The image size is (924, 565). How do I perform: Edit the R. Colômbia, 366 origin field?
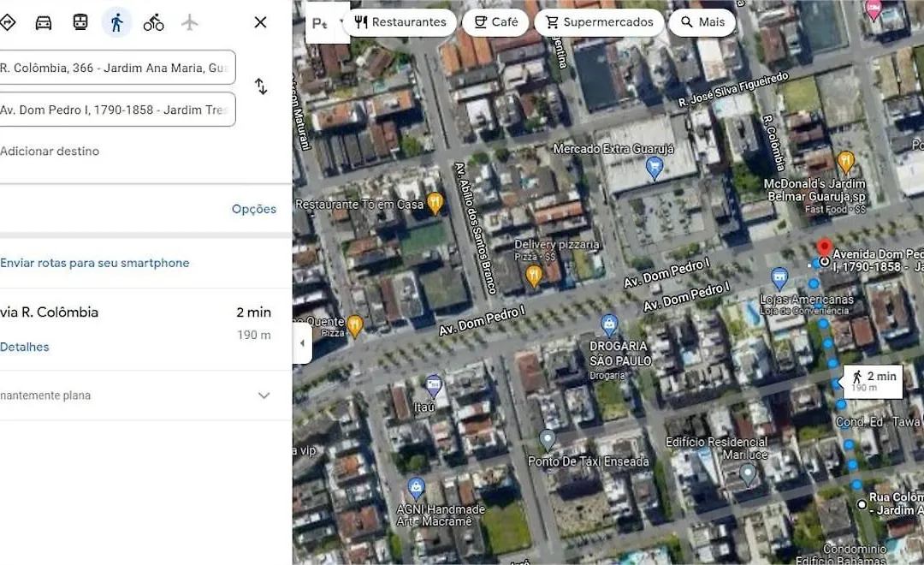coord(118,68)
